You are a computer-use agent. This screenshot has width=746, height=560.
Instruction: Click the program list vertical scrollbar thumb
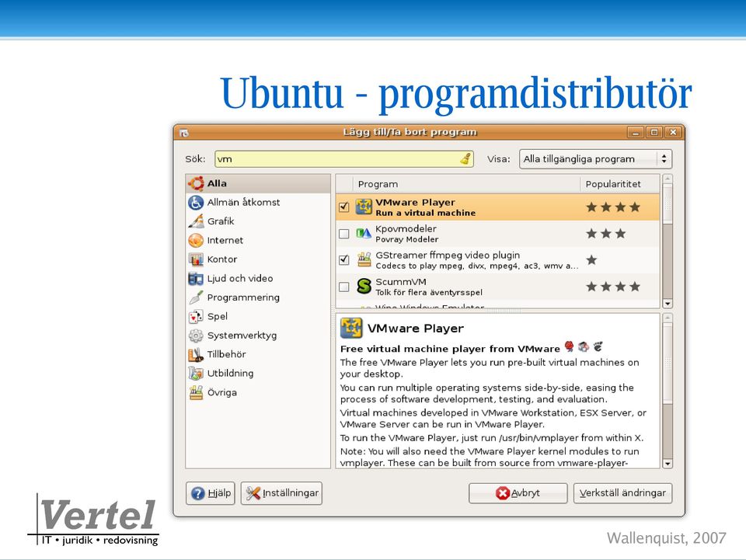pos(668,204)
